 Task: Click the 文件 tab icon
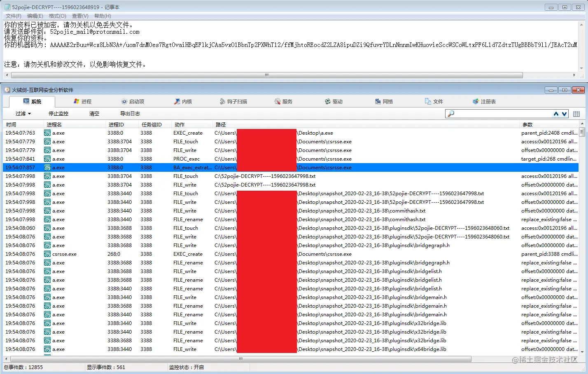click(428, 101)
